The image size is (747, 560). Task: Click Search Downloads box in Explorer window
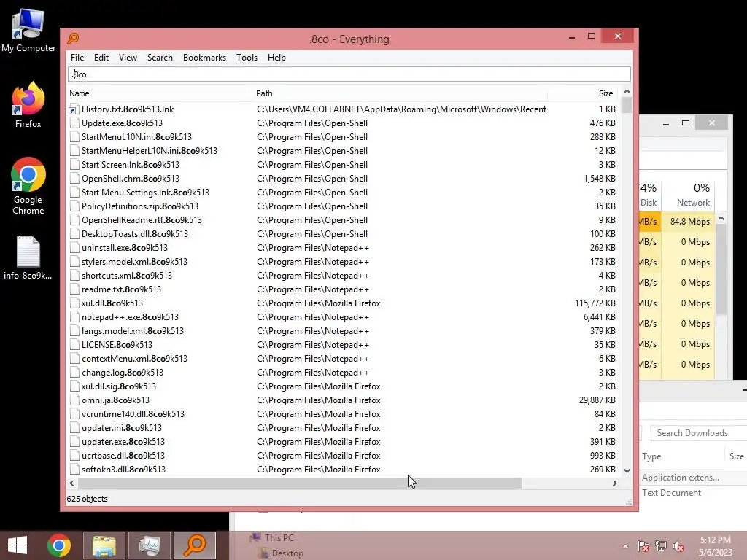[698, 433]
